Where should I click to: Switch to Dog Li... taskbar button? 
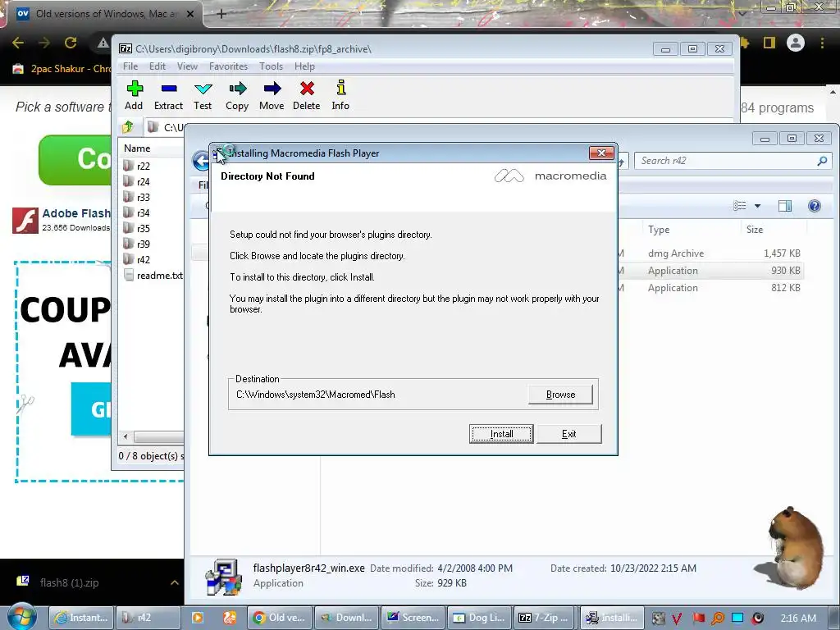click(479, 618)
